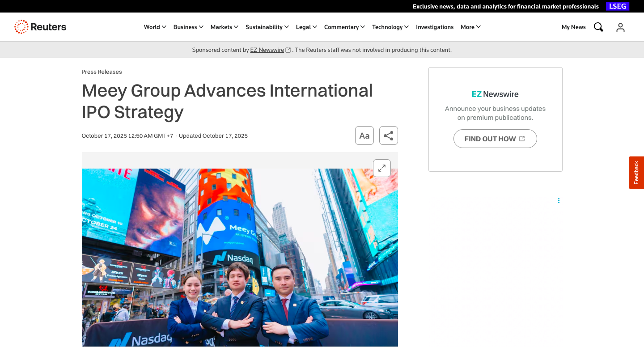
Task: Open the Sustainability dropdown menu
Action: [267, 27]
